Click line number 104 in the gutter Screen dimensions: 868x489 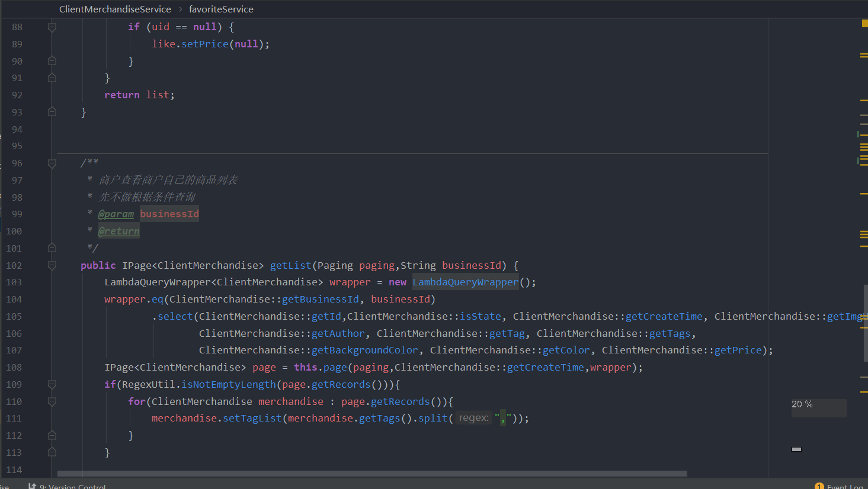[14, 299]
